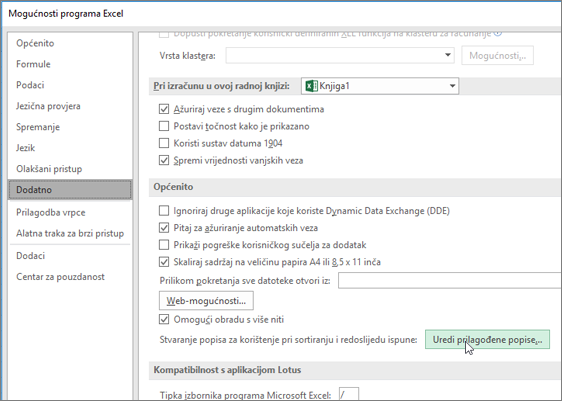
Task: Click the startup folder path field
Action: point(450,280)
